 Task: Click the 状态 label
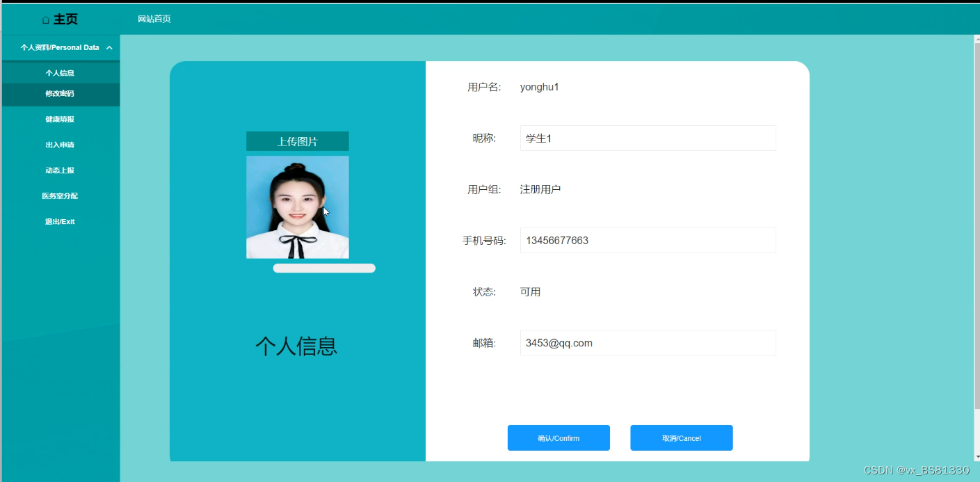coord(484,292)
